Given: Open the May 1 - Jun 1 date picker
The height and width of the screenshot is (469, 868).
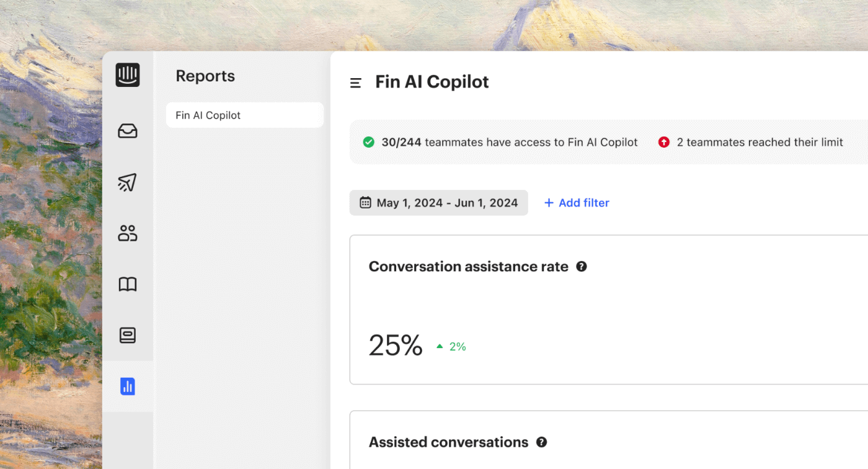Looking at the screenshot, I should point(439,203).
